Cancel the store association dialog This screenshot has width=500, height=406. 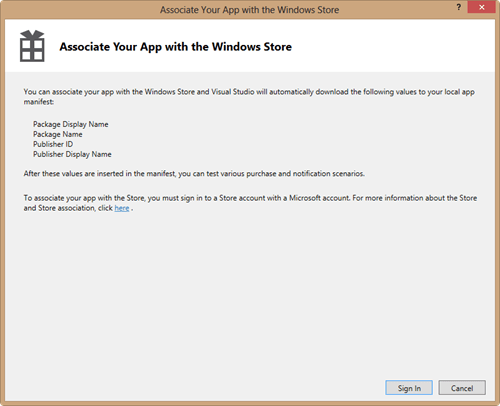point(462,388)
